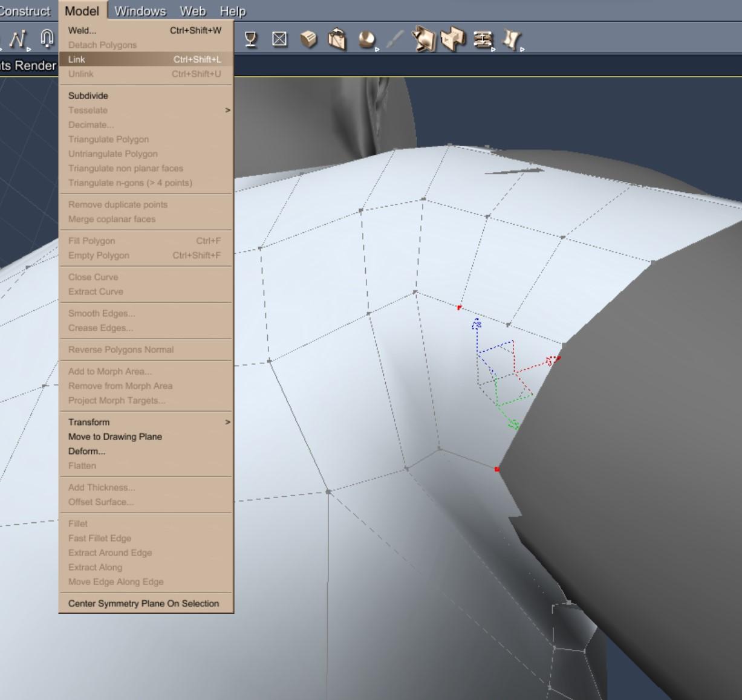Select Subdivide in the Model menu
Viewport: 742px width, 700px height.
[88, 96]
